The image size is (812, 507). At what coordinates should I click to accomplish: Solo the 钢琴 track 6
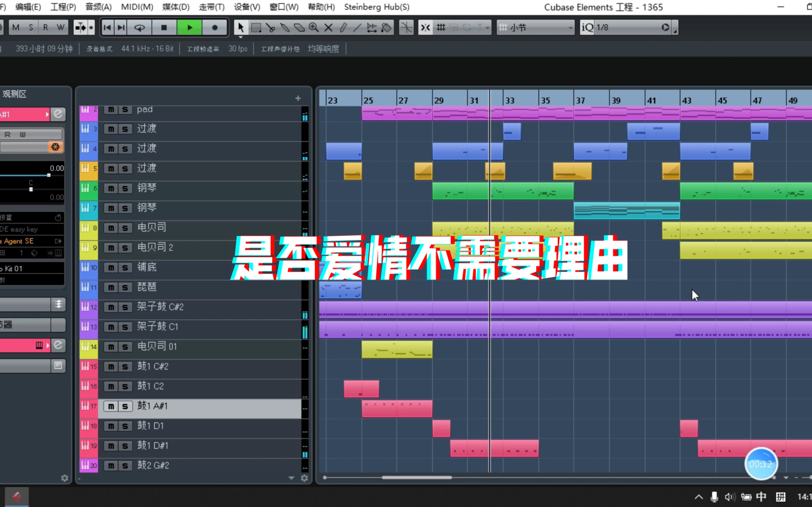coord(125,189)
